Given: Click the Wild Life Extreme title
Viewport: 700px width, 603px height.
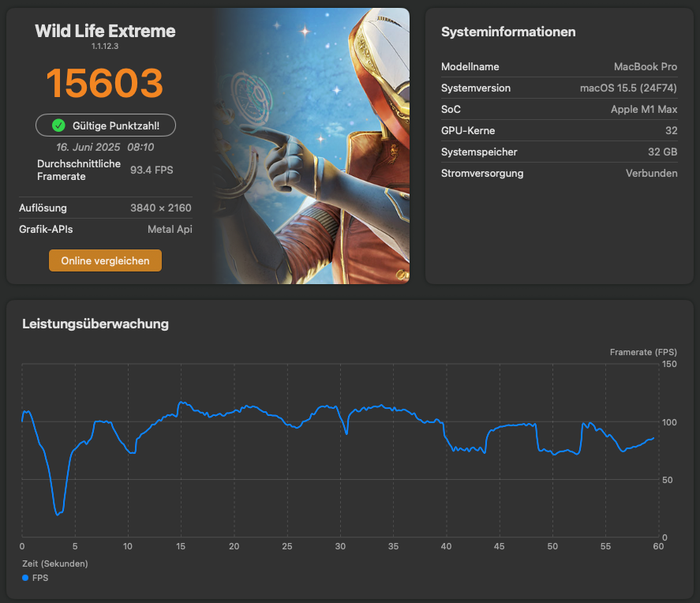Looking at the screenshot, I should pos(105,32).
